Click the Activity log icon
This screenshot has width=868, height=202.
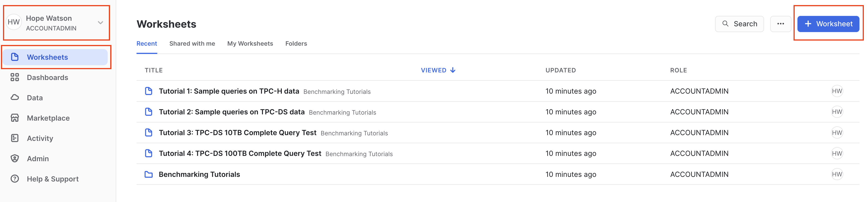15,138
